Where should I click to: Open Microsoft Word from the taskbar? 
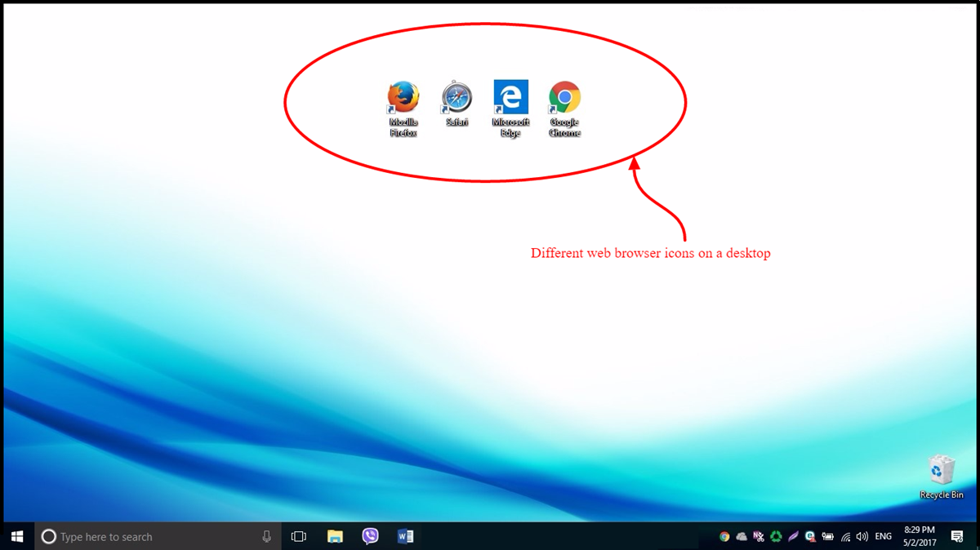click(x=406, y=536)
